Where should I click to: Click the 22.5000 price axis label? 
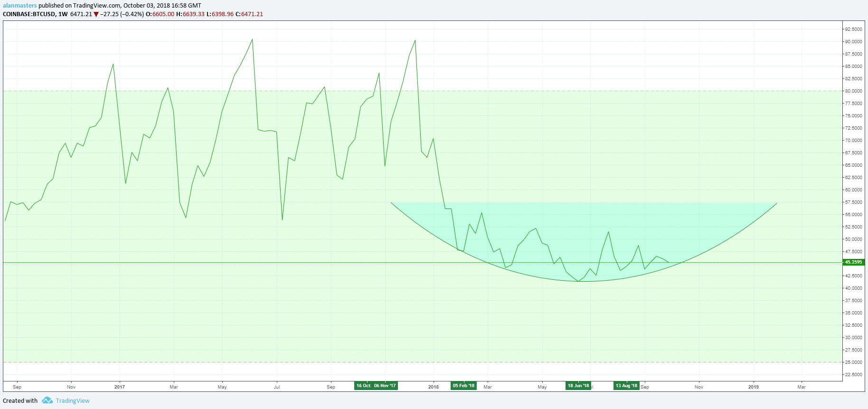[x=854, y=375]
